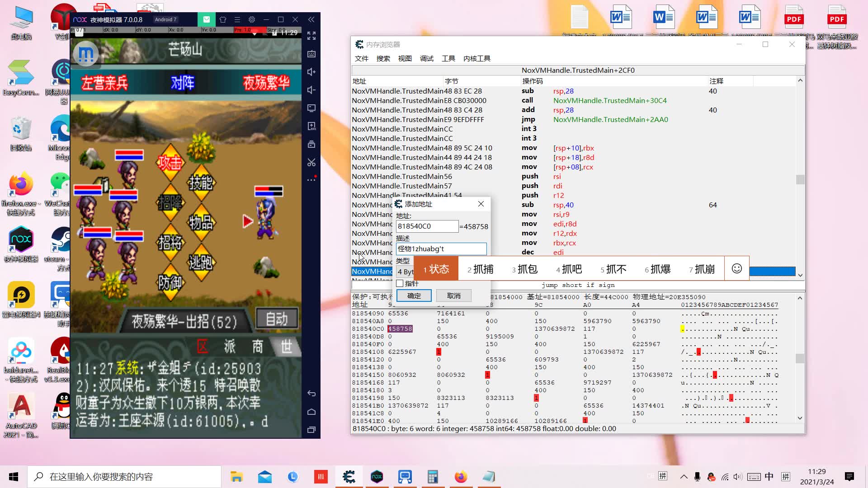Click disassembler scrollbar thumb
Image resolution: width=868 pixels, height=488 pixels.
click(800, 179)
